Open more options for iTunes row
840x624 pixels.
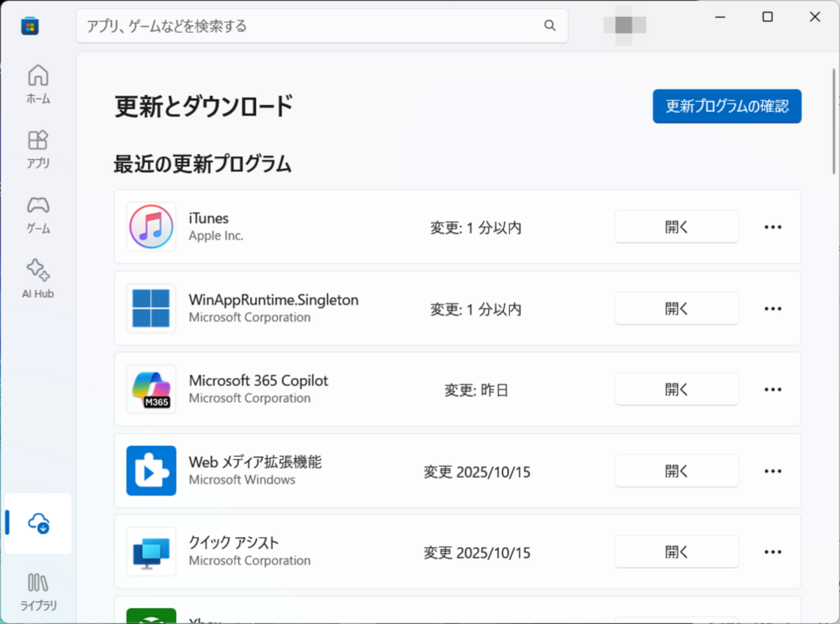[773, 227]
